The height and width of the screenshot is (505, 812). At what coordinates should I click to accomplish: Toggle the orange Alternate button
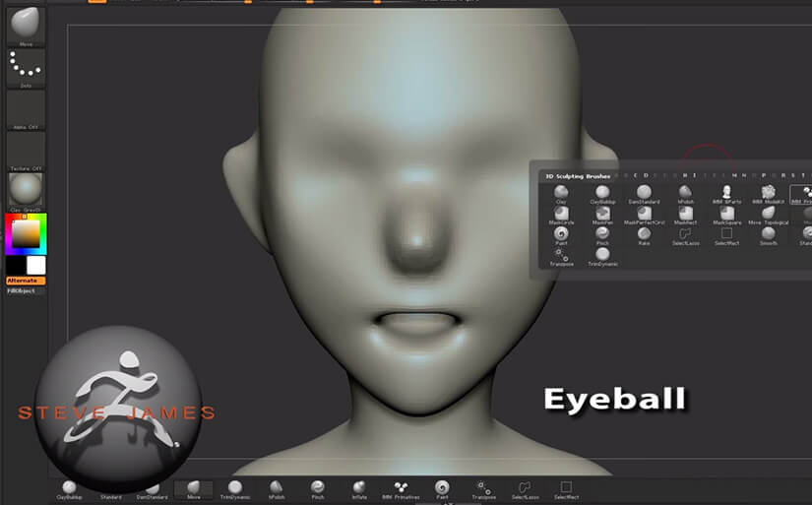tap(26, 281)
